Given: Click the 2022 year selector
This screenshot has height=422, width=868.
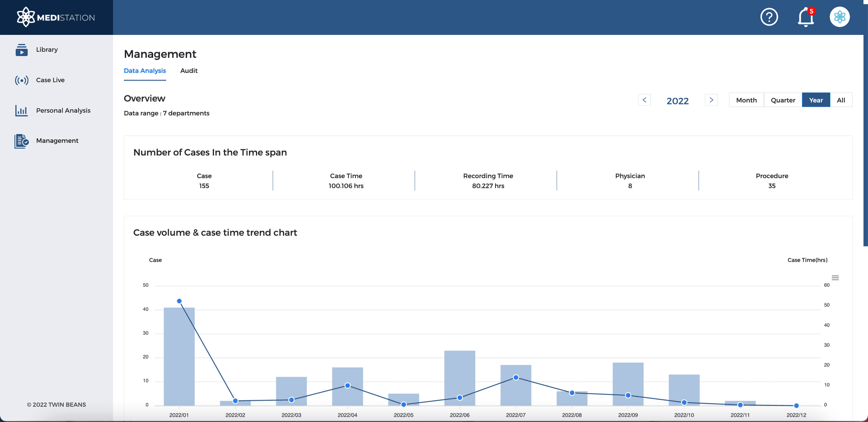Looking at the screenshot, I should [677, 101].
